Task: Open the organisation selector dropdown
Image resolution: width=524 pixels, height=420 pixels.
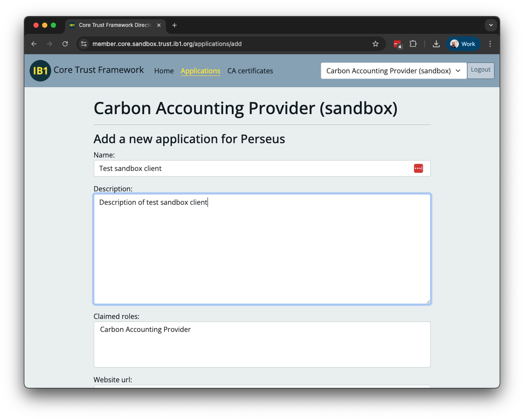Action: point(394,71)
